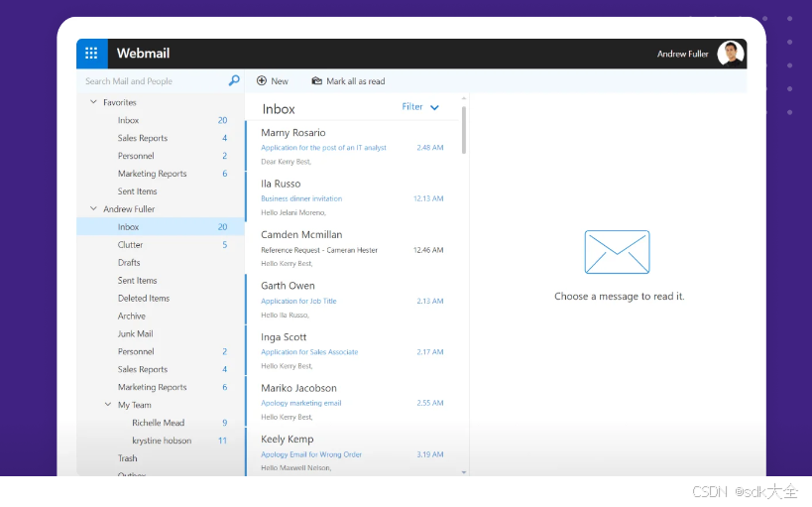Open Richelle Mead folder
The height and width of the screenshot is (507, 812).
pos(161,423)
